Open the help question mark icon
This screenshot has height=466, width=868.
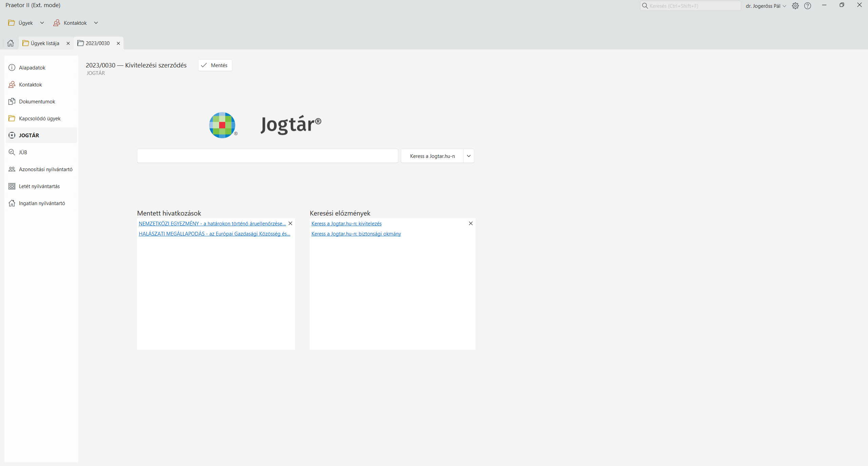[x=808, y=6]
